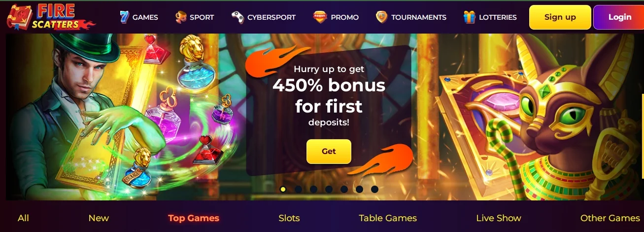This screenshot has height=232, width=644.
Task: Open the All games tab
Action: click(23, 218)
